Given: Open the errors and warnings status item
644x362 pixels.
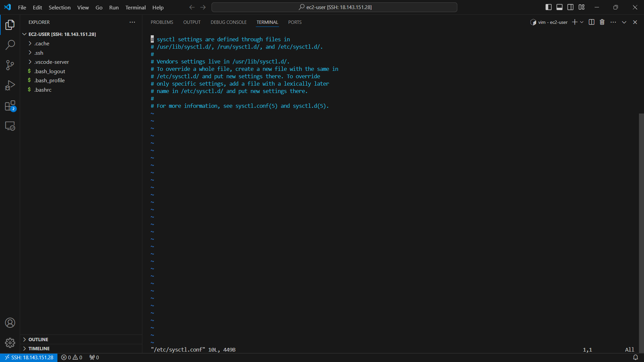Looking at the screenshot, I should [x=72, y=358].
